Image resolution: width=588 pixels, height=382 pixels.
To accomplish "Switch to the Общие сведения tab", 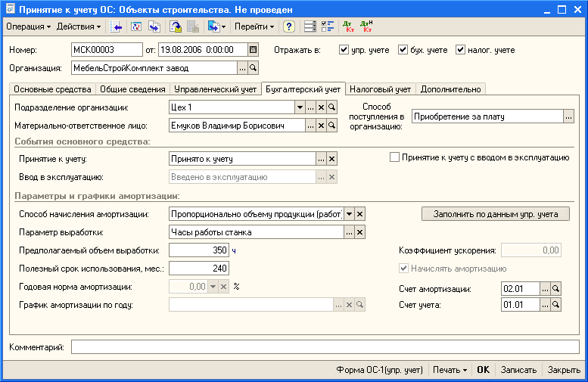I will click(x=132, y=89).
